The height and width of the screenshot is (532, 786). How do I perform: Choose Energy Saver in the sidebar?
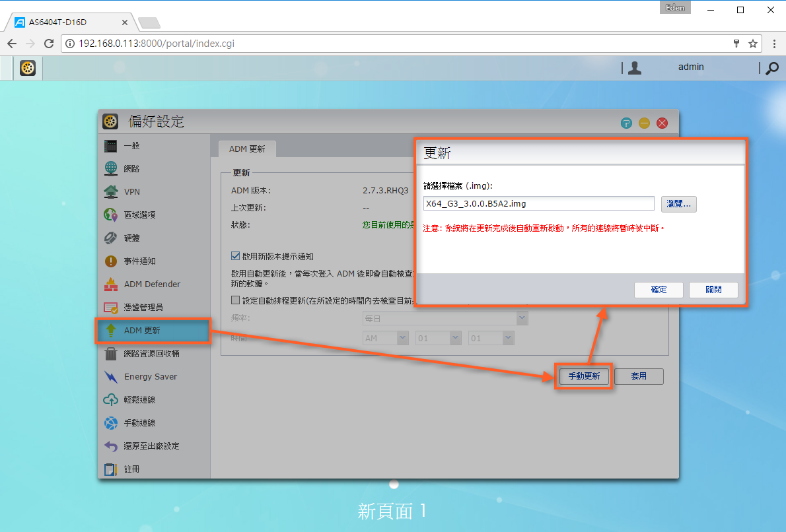pos(153,377)
